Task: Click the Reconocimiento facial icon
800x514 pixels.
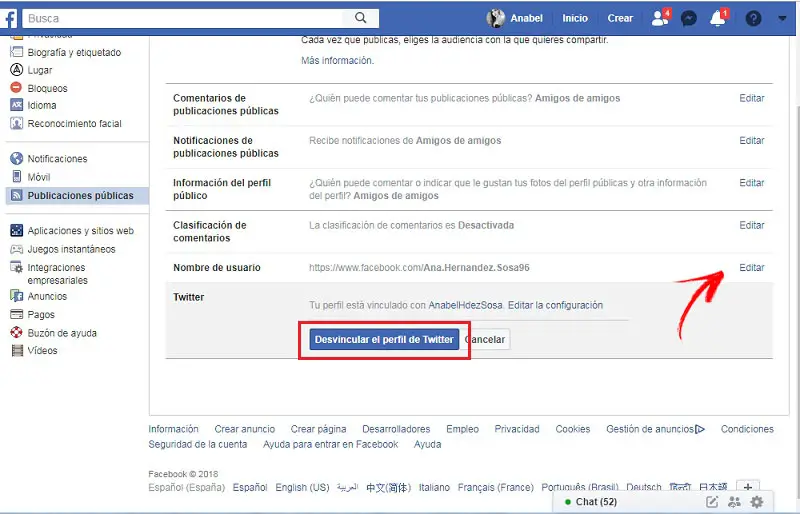Action: 16,124
